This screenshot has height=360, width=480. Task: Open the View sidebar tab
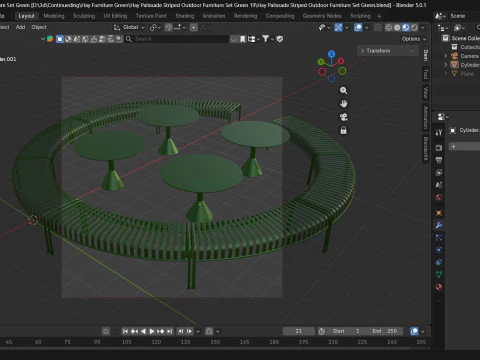[425, 92]
